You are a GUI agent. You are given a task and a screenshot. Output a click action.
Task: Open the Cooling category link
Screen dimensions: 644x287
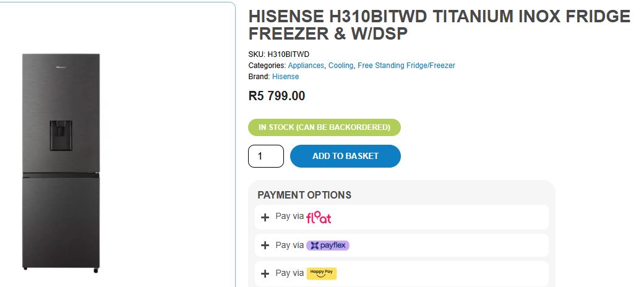click(341, 66)
